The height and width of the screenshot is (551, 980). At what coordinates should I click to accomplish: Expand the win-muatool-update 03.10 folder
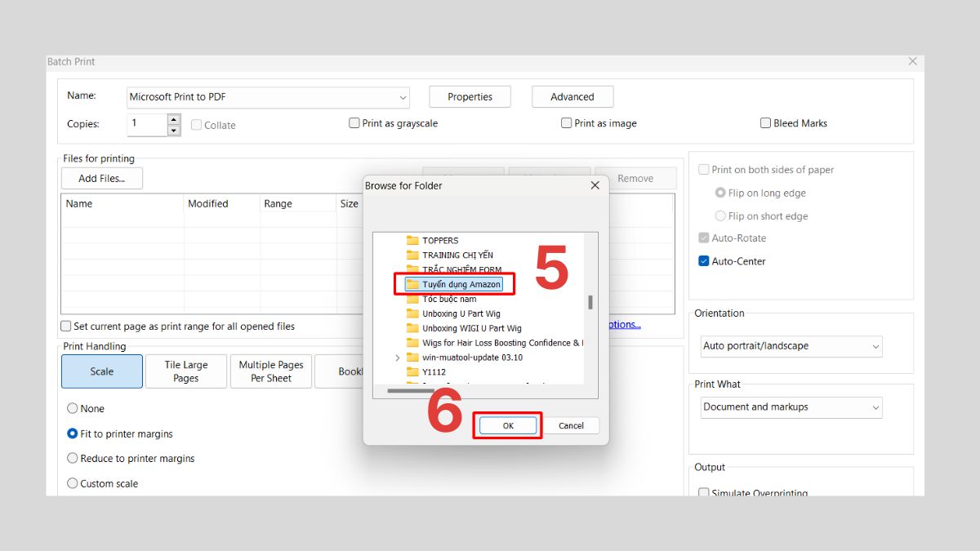pyautogui.click(x=398, y=358)
